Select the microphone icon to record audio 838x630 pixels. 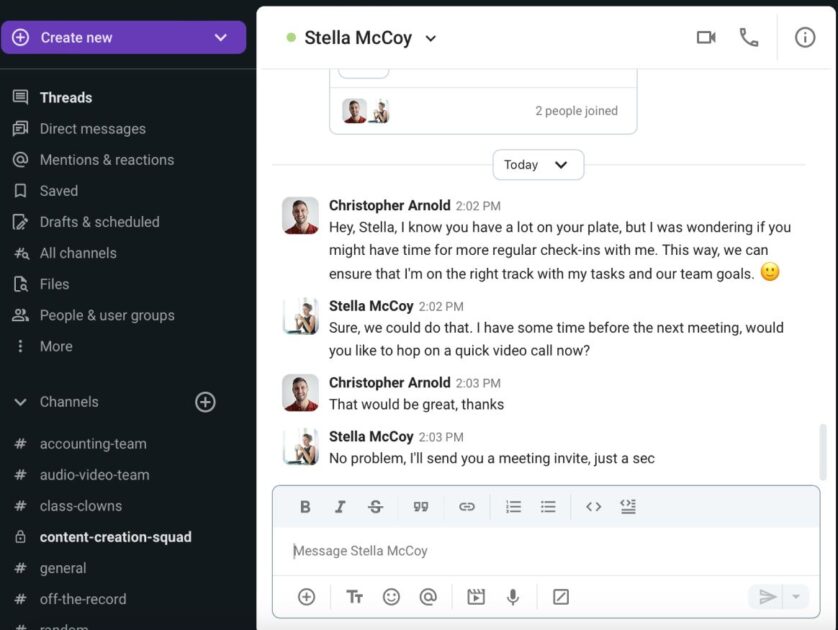512,596
